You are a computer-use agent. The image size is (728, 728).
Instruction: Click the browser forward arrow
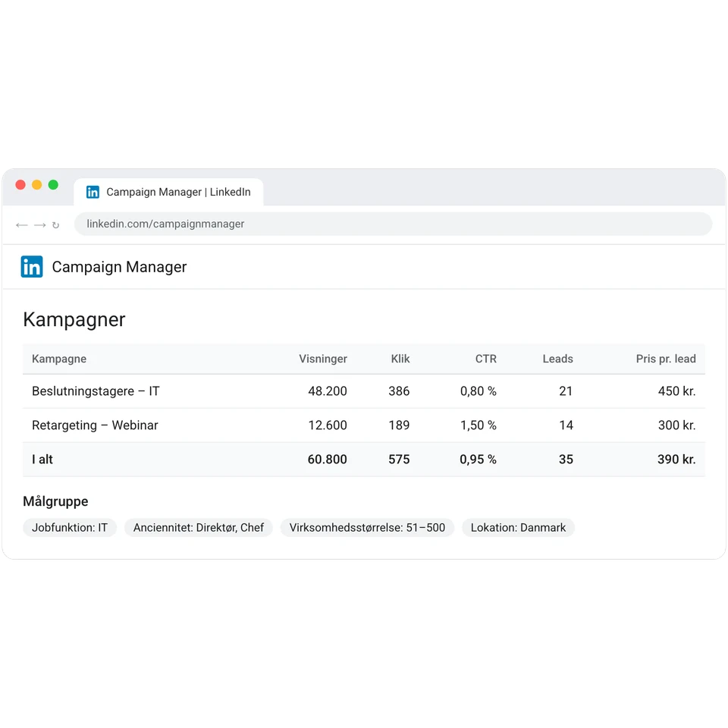point(40,225)
